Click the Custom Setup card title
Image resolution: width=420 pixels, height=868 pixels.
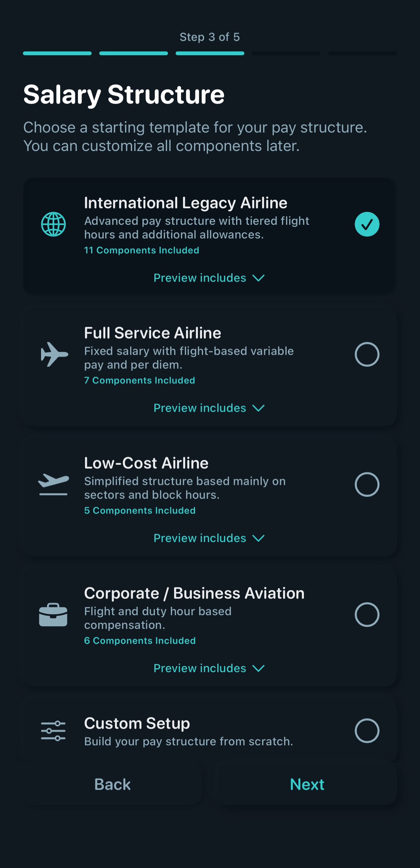[x=137, y=723]
